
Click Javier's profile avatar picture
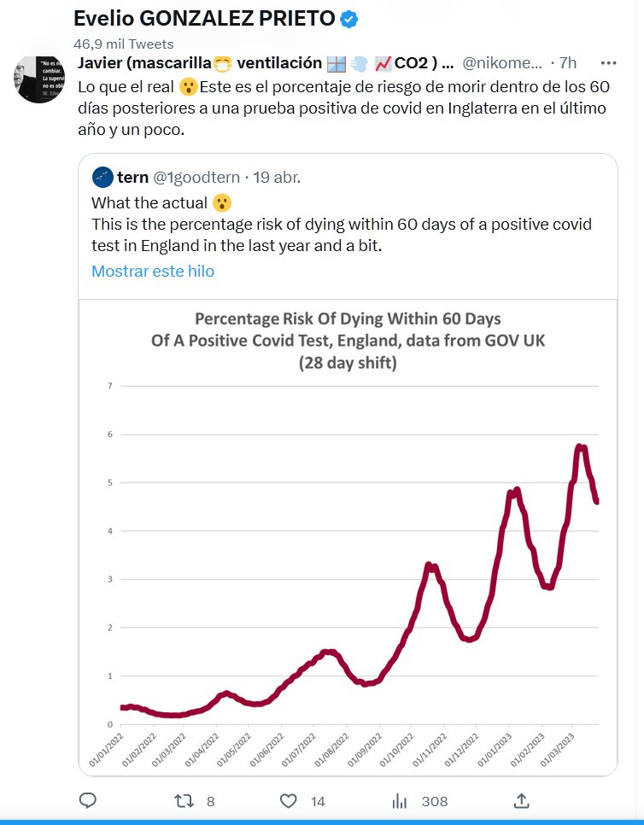point(36,80)
